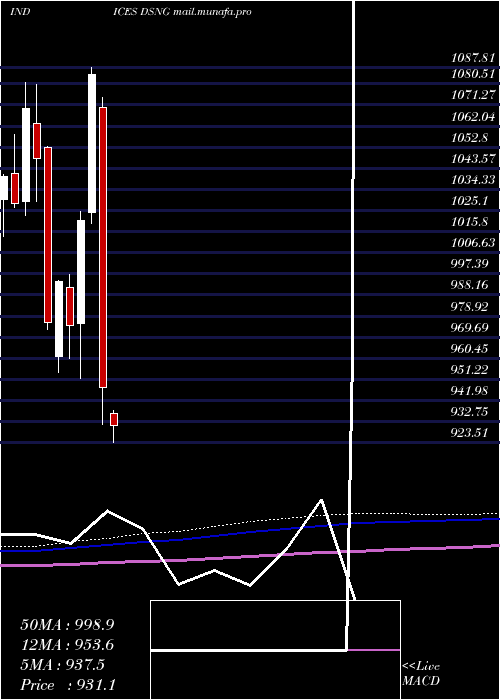Screen dimensions: 500x700
Task: Click the 1015.8 price label
Action: tap(471, 221)
